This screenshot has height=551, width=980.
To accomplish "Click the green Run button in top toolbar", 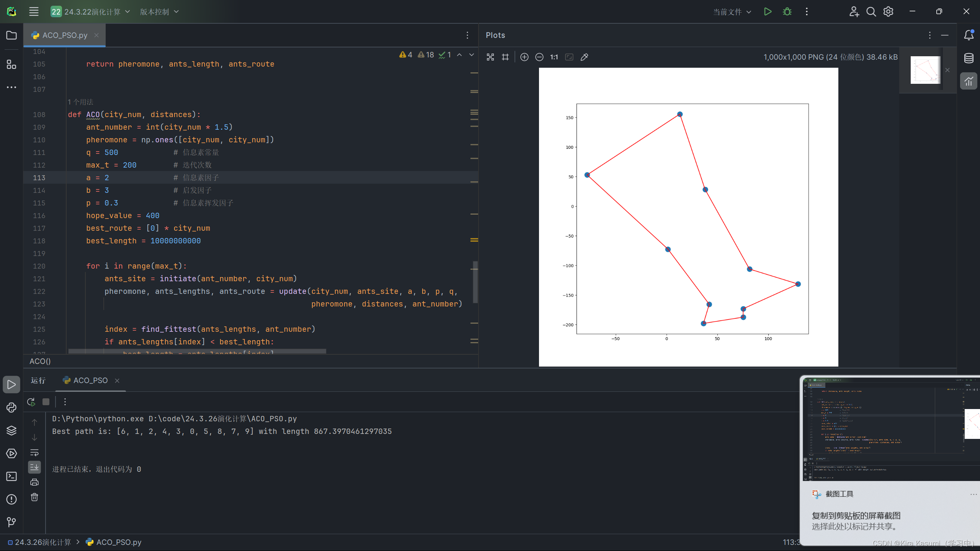I will 768,11.
